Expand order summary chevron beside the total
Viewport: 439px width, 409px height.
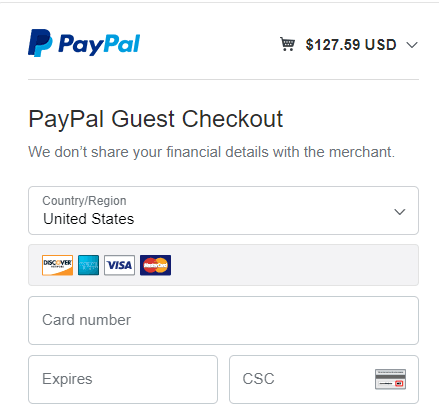pyautogui.click(x=412, y=45)
